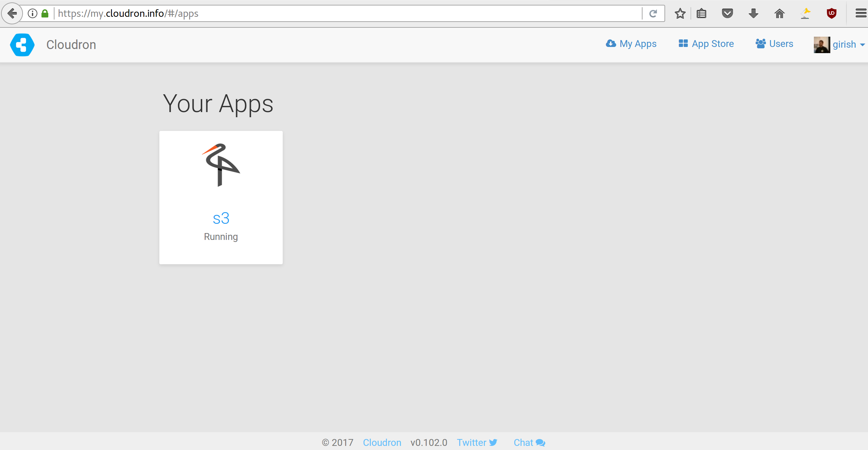Open the Downloads panel icon
The image size is (868, 450).
click(x=754, y=13)
